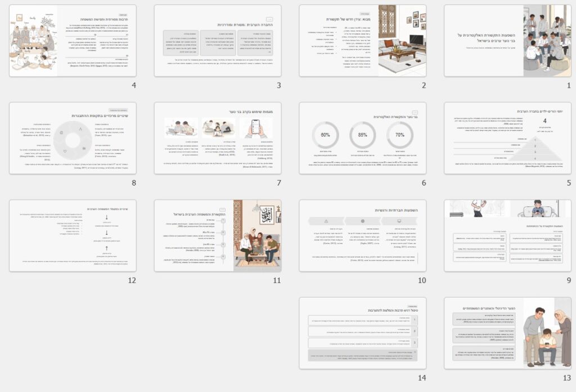Image resolution: width=576 pixels, height=392 pixels.
Task: Pick slide 7 with three teen illustrations
Action: click(217, 138)
